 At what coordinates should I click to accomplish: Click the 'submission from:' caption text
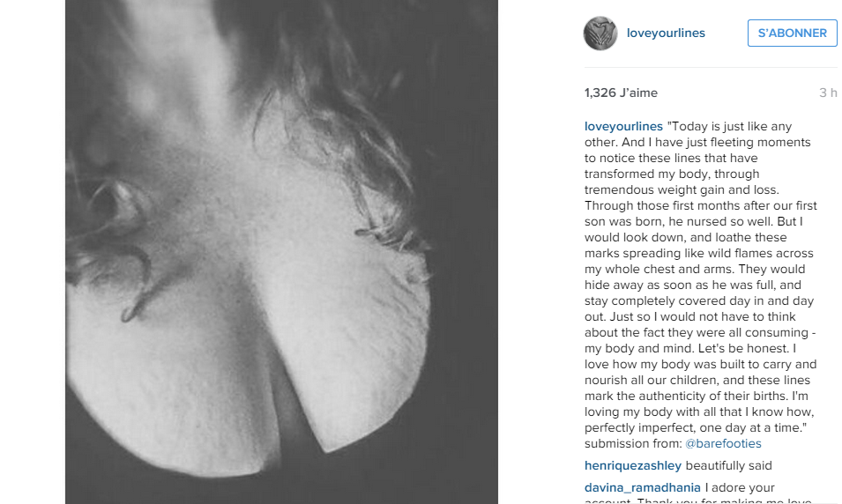633,443
